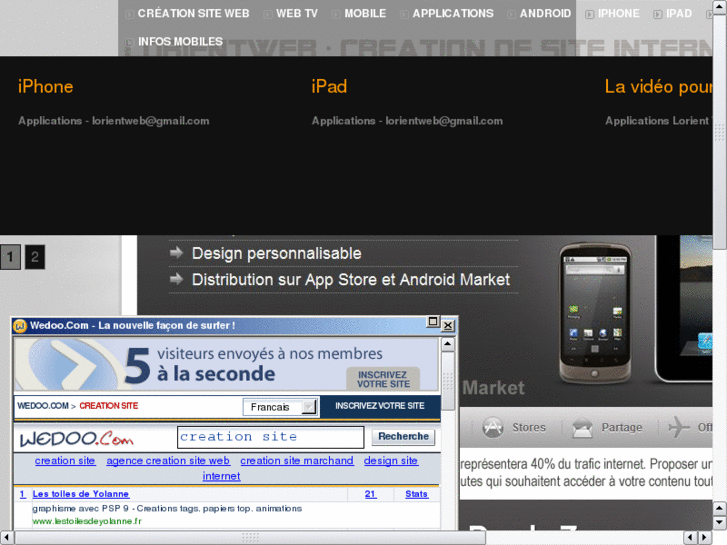The height and width of the screenshot is (545, 727).
Task: Click the main page vertical scrollbar thumb
Action: [x=720, y=132]
